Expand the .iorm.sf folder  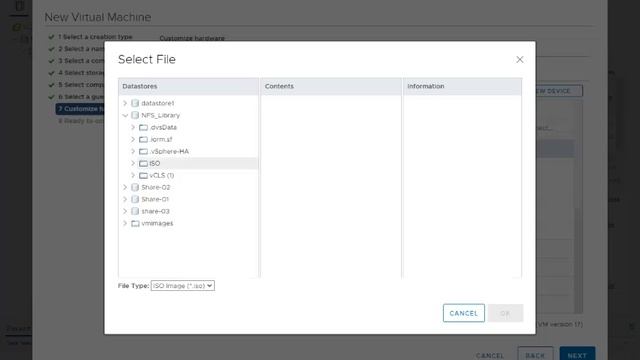tap(133, 140)
